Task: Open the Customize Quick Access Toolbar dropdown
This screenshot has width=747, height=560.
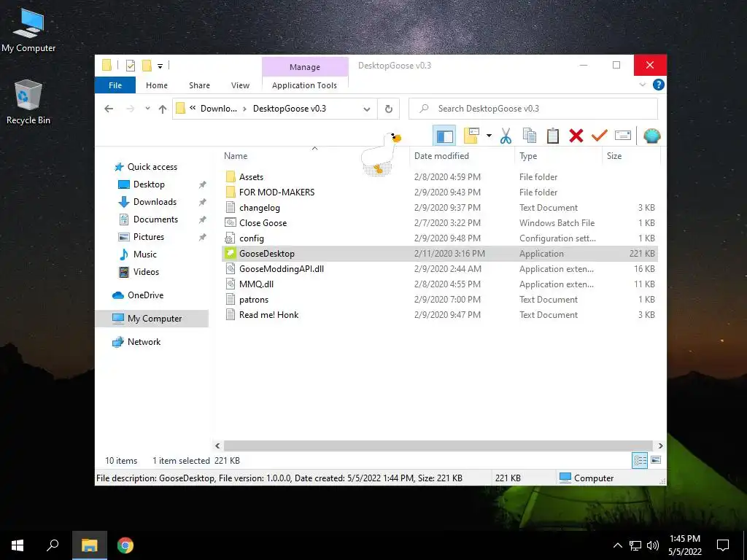Action: [x=160, y=66]
